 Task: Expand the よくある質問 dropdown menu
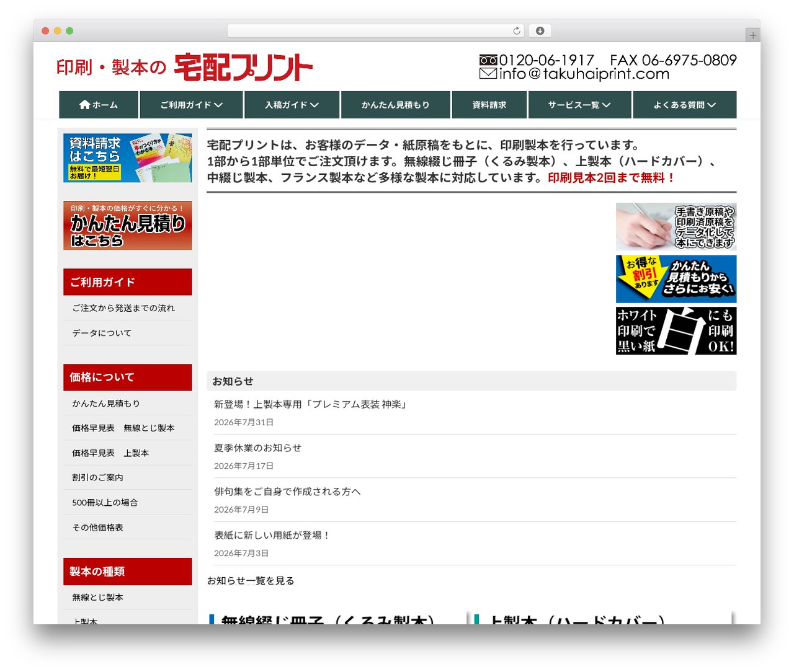[685, 105]
